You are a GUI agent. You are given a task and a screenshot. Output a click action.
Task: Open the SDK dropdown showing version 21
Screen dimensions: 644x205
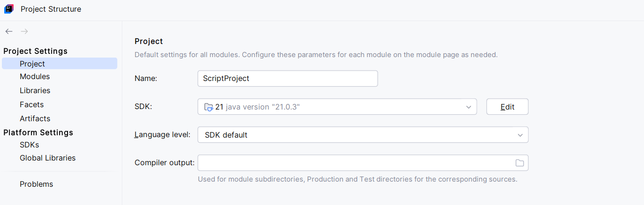[337, 107]
